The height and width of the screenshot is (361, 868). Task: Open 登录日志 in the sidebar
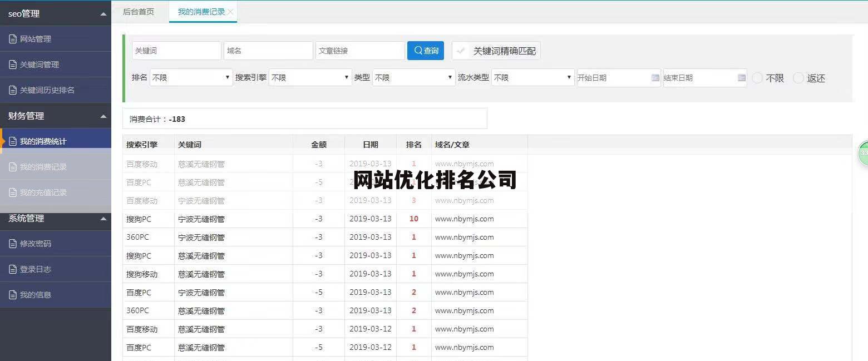56,269
